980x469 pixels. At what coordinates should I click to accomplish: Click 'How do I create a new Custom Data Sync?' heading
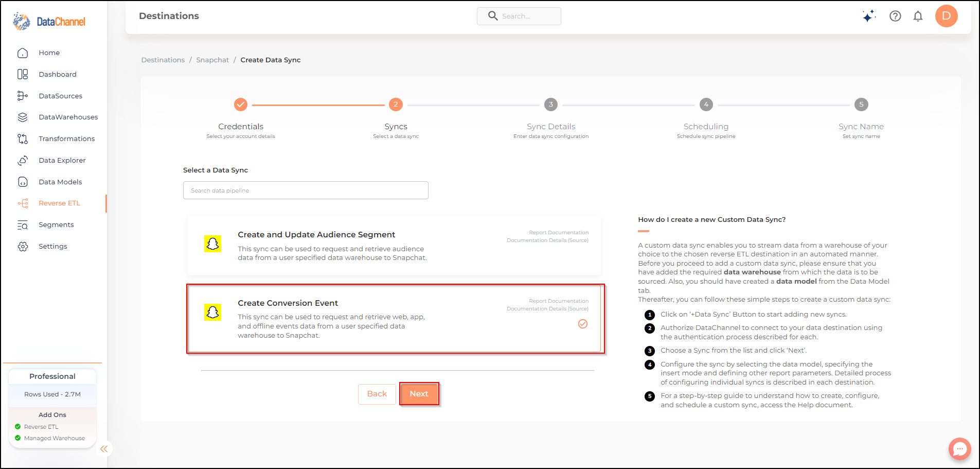(712, 219)
